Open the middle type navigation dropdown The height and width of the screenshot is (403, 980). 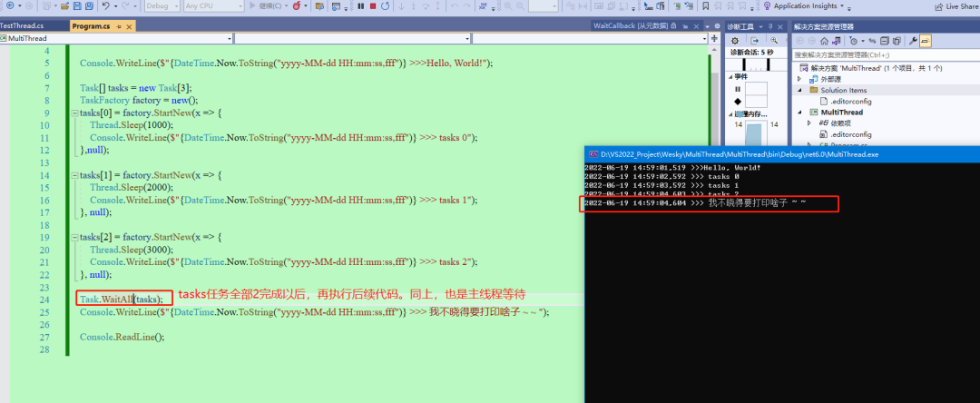click(x=352, y=39)
